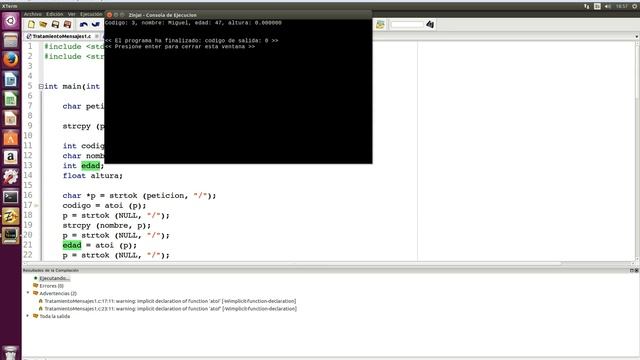
Task: Switch to Zinjai dock icon
Action: [x=11, y=216]
